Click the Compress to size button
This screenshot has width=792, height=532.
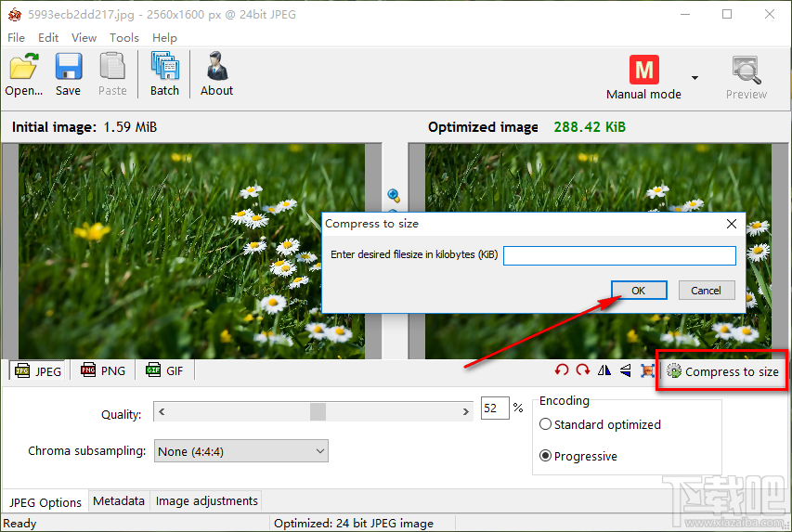722,371
